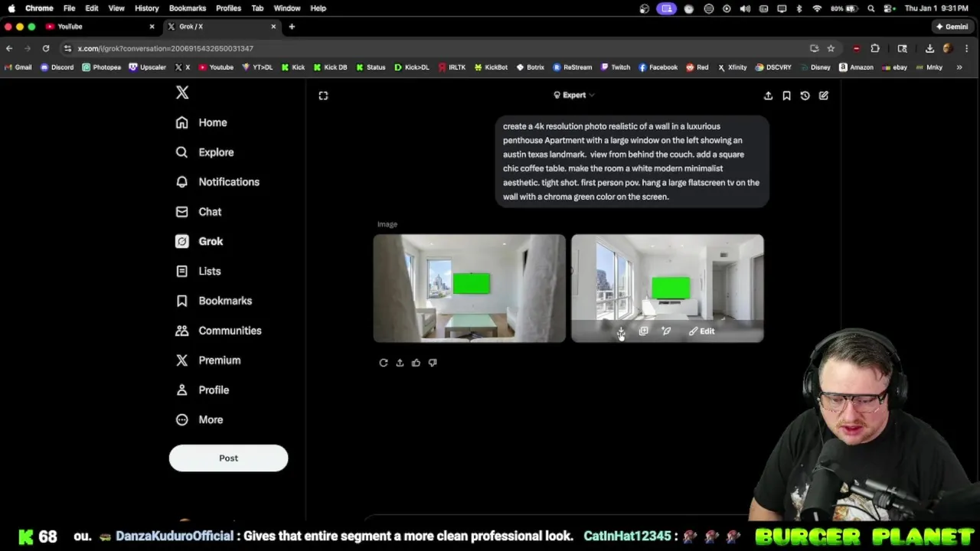Open Grok conversation history icon
Viewport: 980px width, 551px height.
coord(805,96)
